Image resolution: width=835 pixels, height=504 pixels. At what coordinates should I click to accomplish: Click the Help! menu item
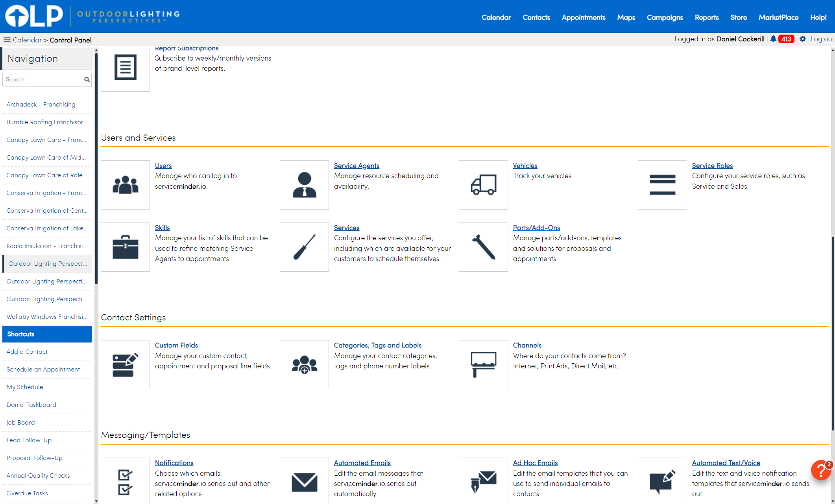point(818,17)
